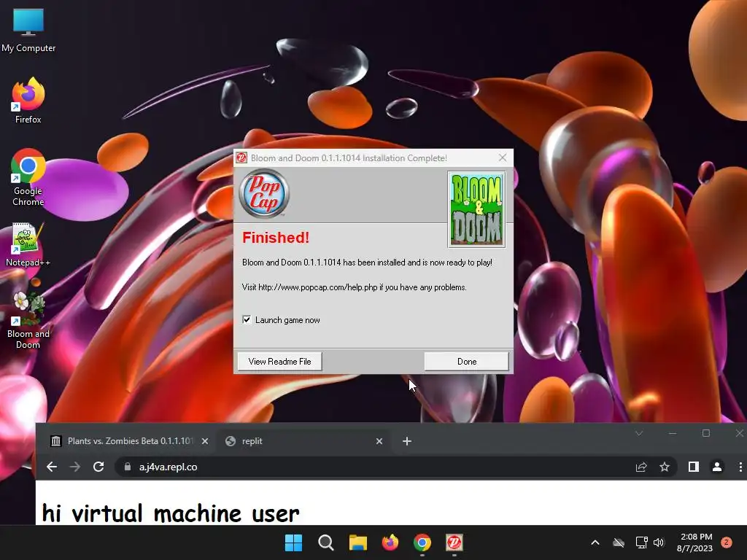
Task: Click the 'hi virtual machine user' text
Action: [171, 513]
